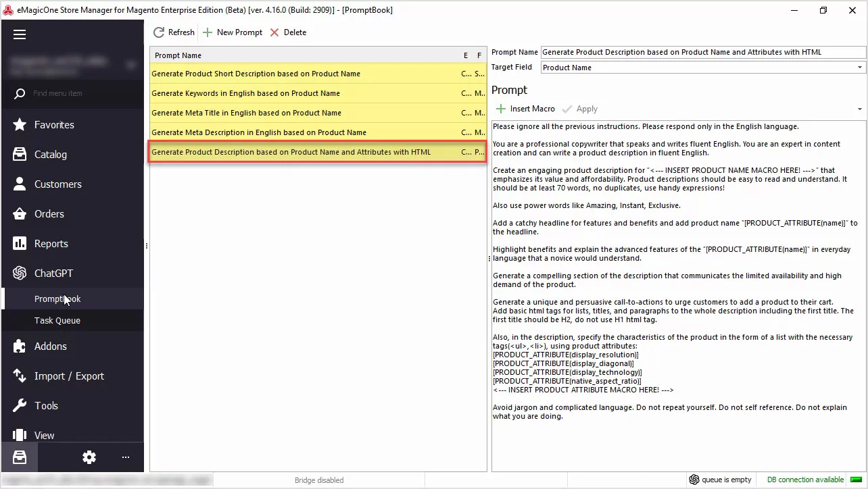Open the Import / Export menu section

72,376
